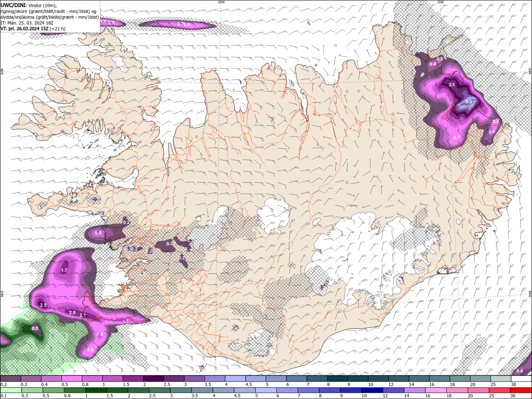
Task: Click the "0.2" label in the upper legend row
Action: (x=3, y=385)
